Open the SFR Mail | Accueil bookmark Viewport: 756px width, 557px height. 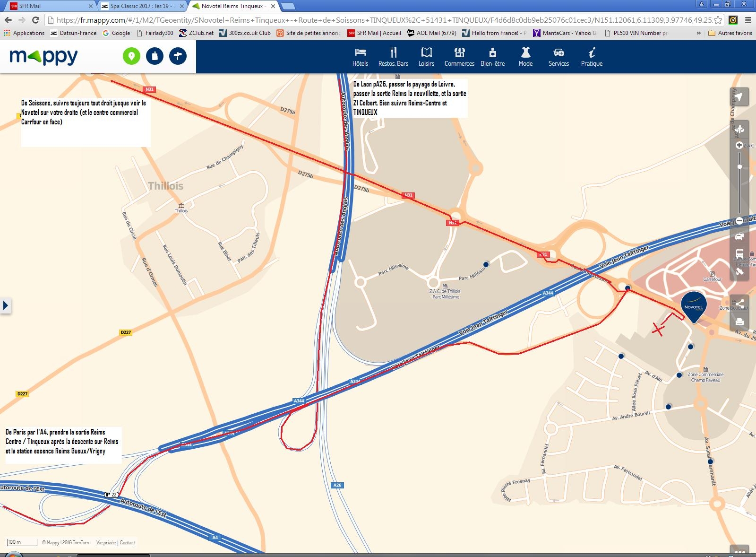coord(374,33)
